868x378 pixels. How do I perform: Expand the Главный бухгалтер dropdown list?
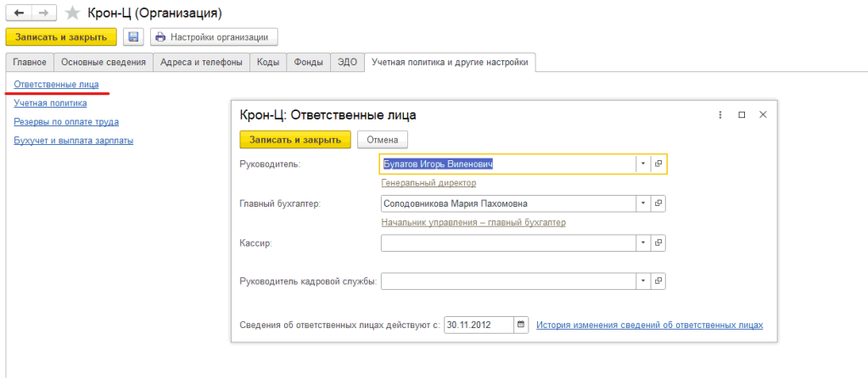(x=643, y=203)
